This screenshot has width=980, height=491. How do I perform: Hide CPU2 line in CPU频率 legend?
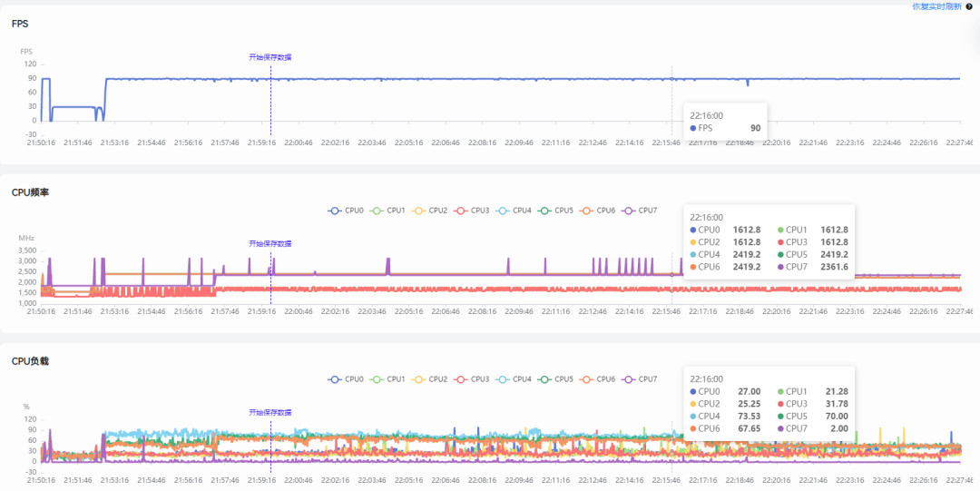pos(429,211)
